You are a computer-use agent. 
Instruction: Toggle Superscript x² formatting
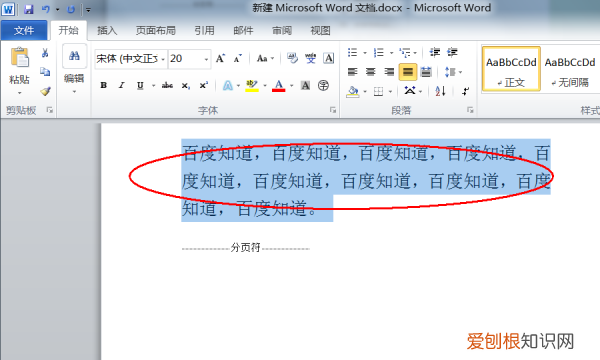click(203, 85)
